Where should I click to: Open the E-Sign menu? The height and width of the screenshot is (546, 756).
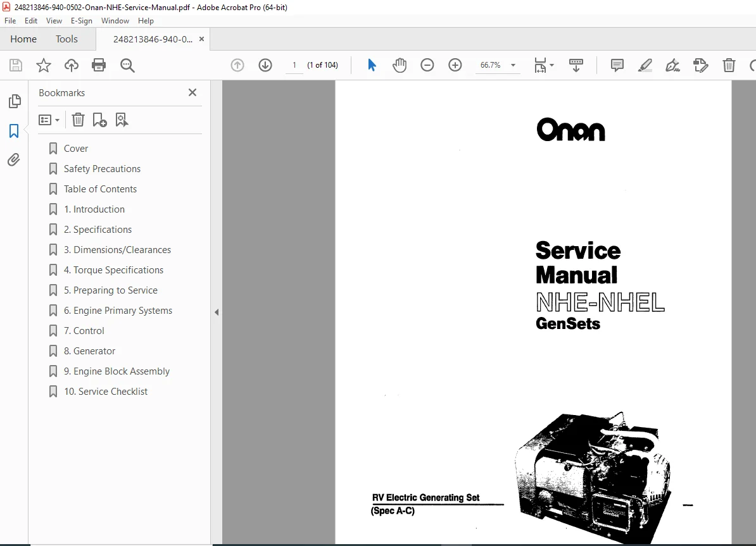click(82, 21)
